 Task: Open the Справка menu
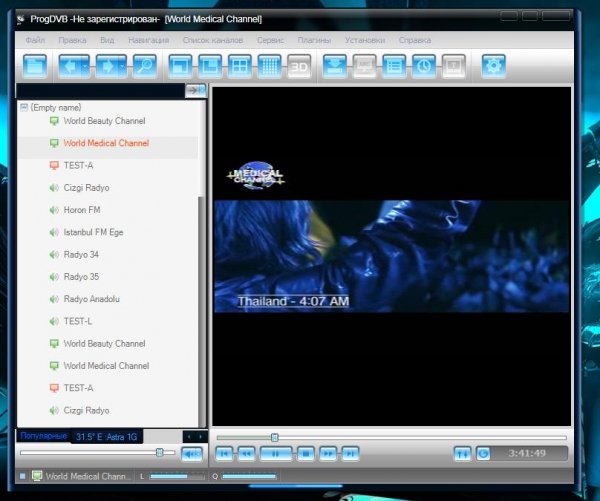415,40
